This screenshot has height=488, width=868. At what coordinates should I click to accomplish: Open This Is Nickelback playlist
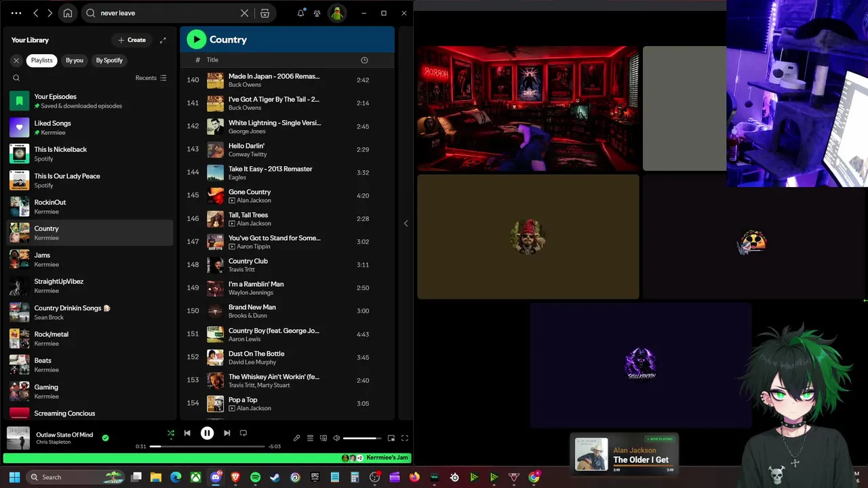90,154
